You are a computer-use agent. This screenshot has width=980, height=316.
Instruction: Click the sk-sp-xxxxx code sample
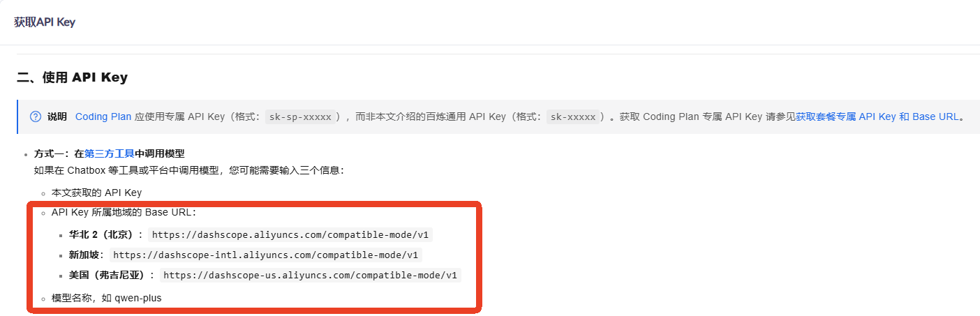(x=302, y=117)
